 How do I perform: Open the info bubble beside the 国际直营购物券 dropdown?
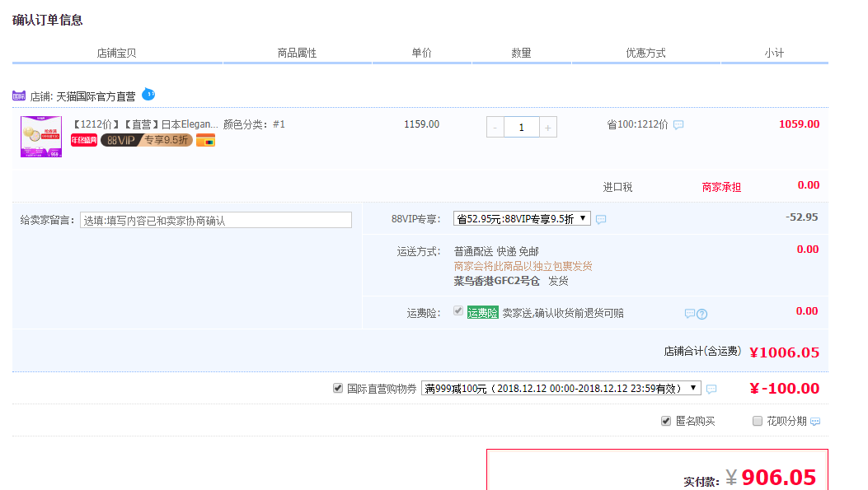711,389
